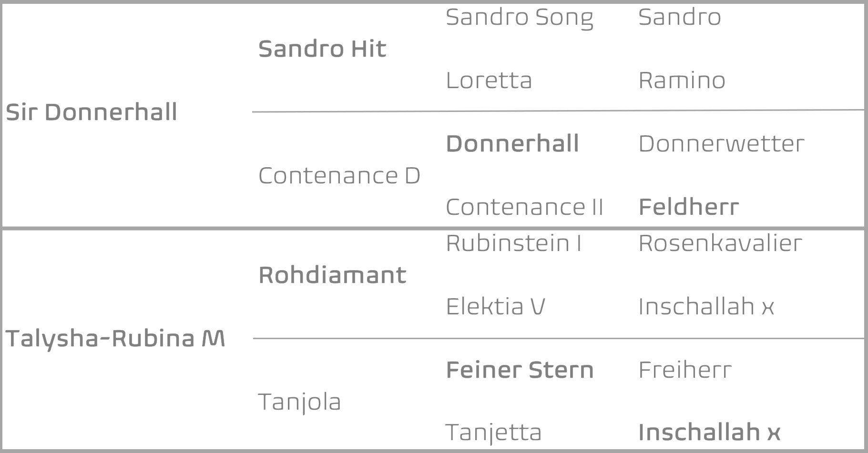
Task: Select the bold Feldherr entry
Action: 688,207
